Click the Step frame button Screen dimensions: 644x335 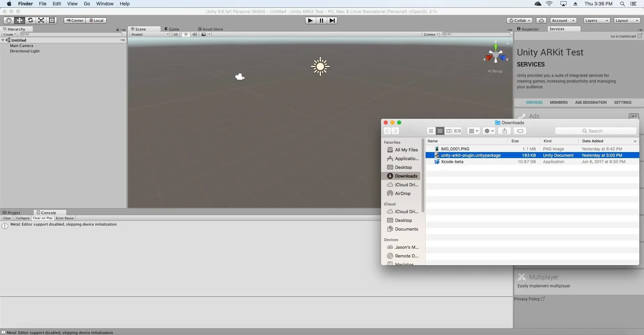pos(332,20)
